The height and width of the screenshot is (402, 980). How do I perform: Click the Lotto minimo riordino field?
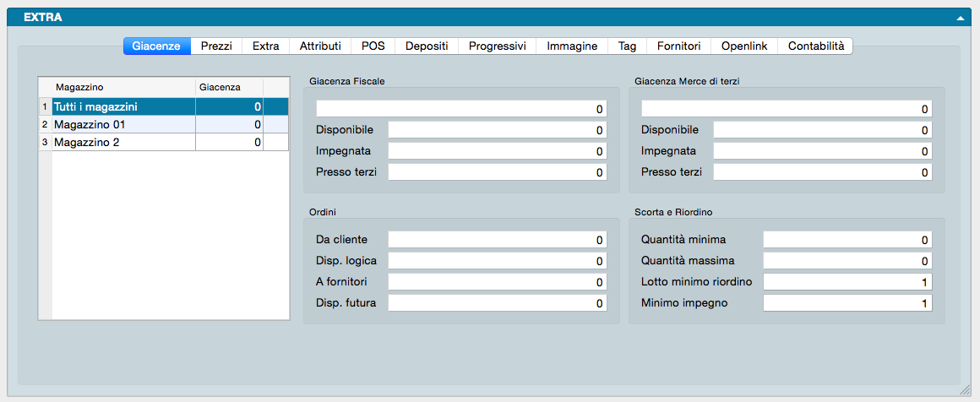847,281
